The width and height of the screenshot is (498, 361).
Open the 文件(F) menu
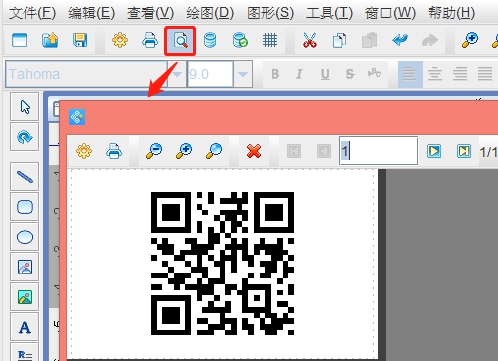[x=32, y=13]
